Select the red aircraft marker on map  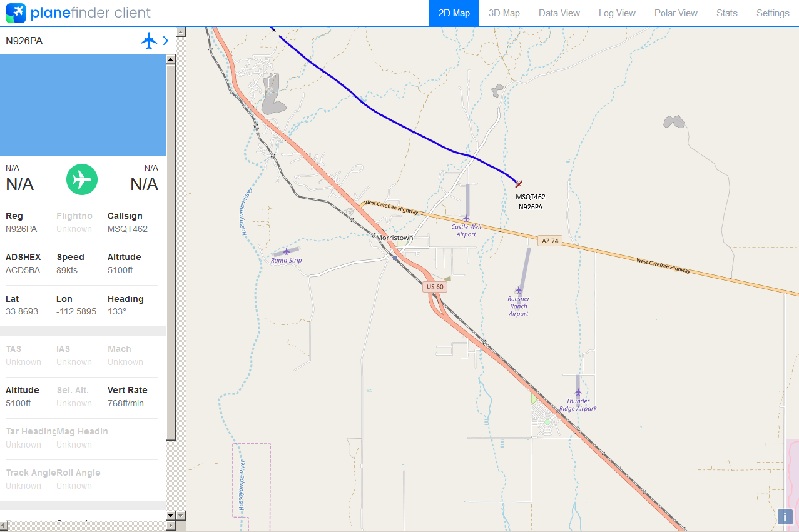coord(518,183)
